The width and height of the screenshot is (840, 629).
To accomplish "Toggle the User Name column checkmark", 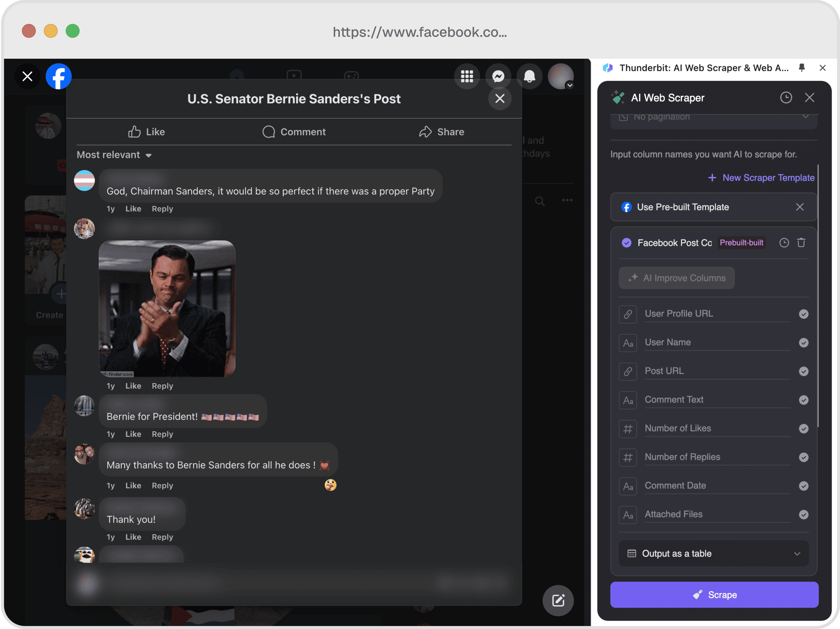I will 803,343.
